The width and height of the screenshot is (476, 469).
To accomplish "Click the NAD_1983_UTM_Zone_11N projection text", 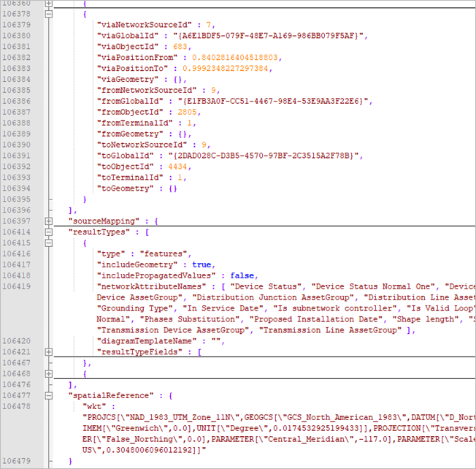I will 180,418.
